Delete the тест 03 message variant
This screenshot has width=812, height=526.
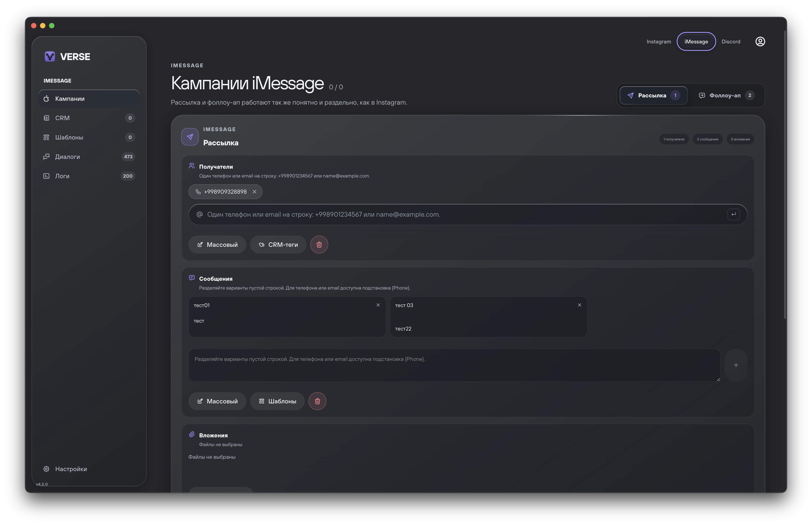[x=579, y=305]
